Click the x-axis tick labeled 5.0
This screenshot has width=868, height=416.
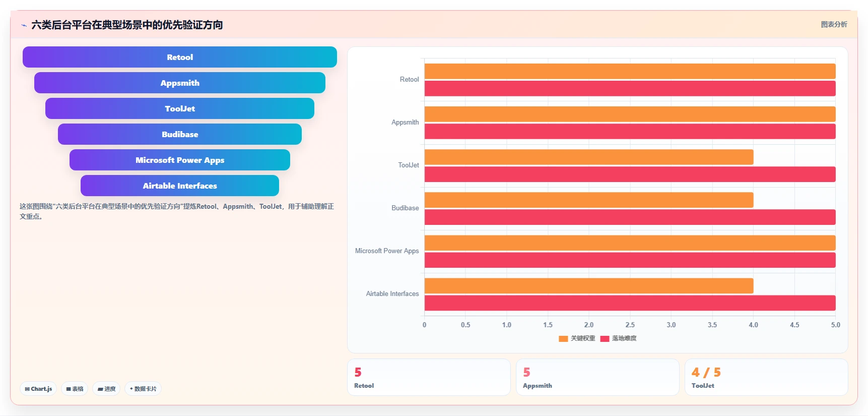(836, 325)
